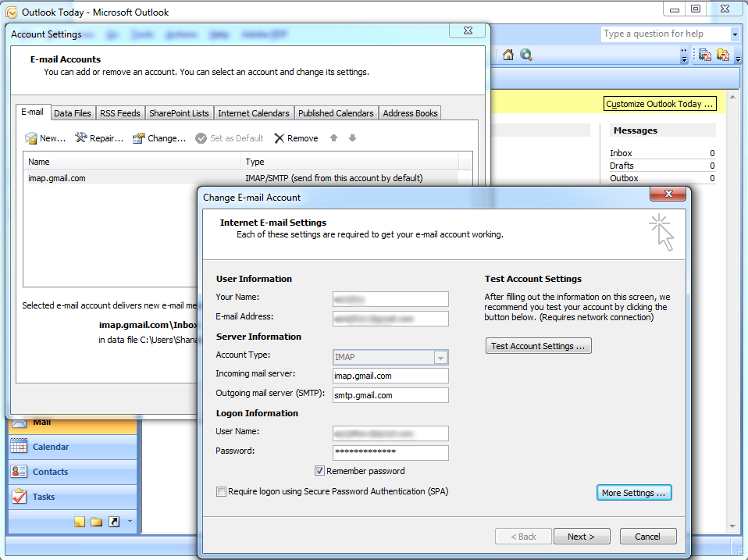The width and height of the screenshot is (748, 560).
Task: Switch to the SharePoint Lists tab
Action: tap(179, 113)
